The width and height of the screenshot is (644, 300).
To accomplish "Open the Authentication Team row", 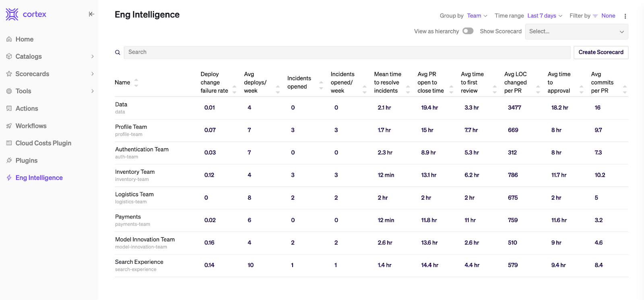I will 142,150.
